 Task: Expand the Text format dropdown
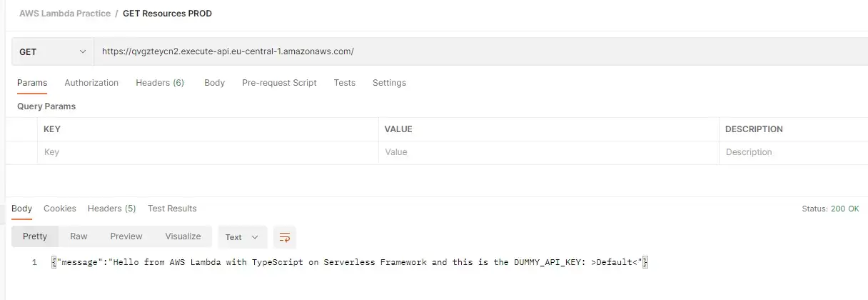click(x=242, y=237)
